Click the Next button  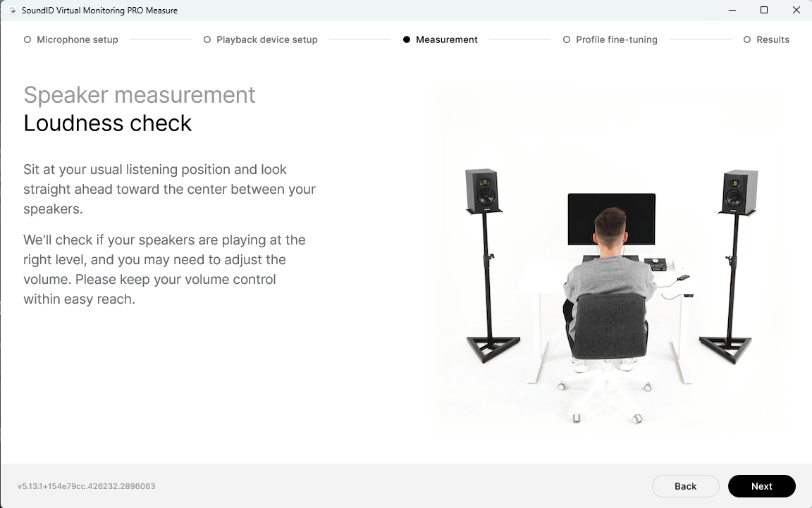[x=761, y=485]
